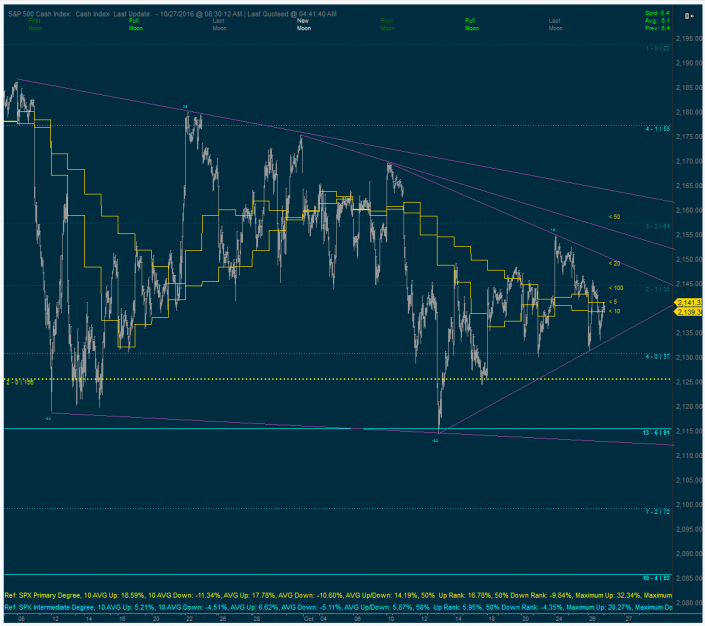Click the '7 - 2 | 72' level label
Viewport: 705px width, 626px height.
657,512
